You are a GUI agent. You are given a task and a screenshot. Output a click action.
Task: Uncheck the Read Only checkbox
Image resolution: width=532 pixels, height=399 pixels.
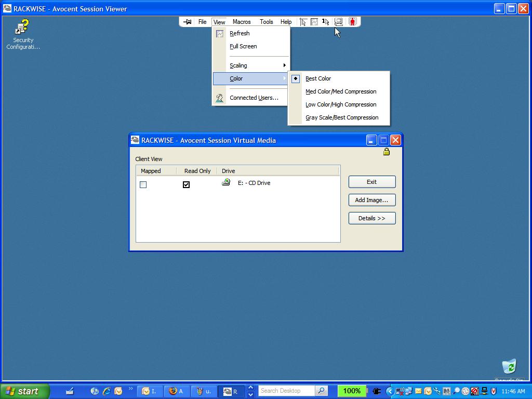click(x=187, y=184)
